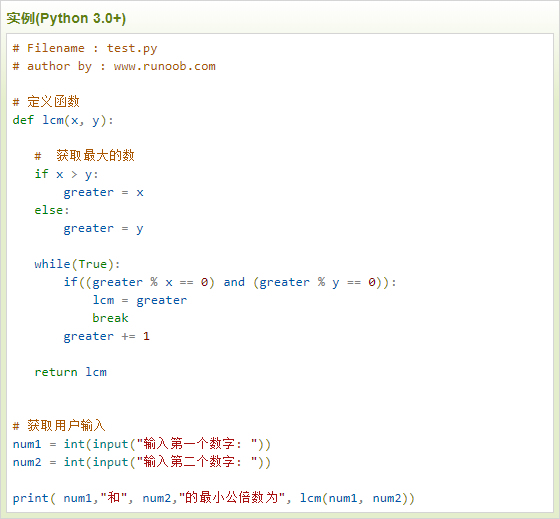Click the 'lcm = greater' assignment
The width and height of the screenshot is (560, 519).
140,300
